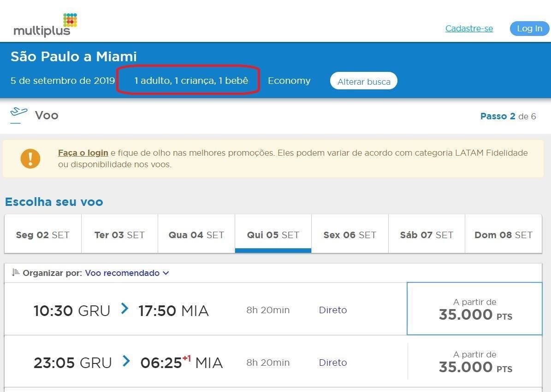The height and width of the screenshot is (392, 551).
Task: Click the Log In button
Action: [530, 29]
